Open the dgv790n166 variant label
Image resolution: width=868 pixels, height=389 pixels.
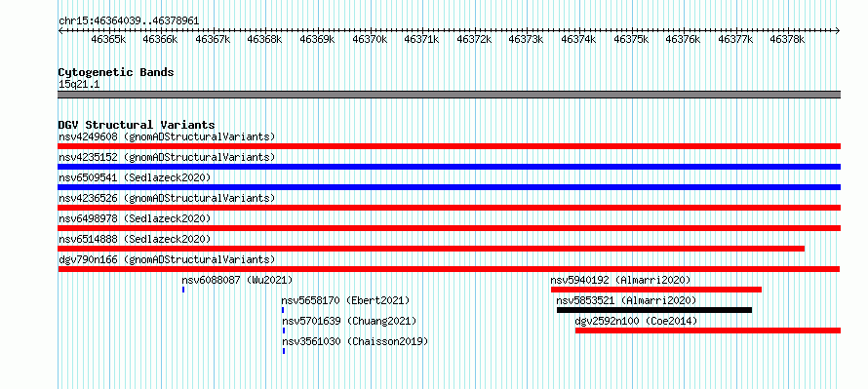click(167, 259)
